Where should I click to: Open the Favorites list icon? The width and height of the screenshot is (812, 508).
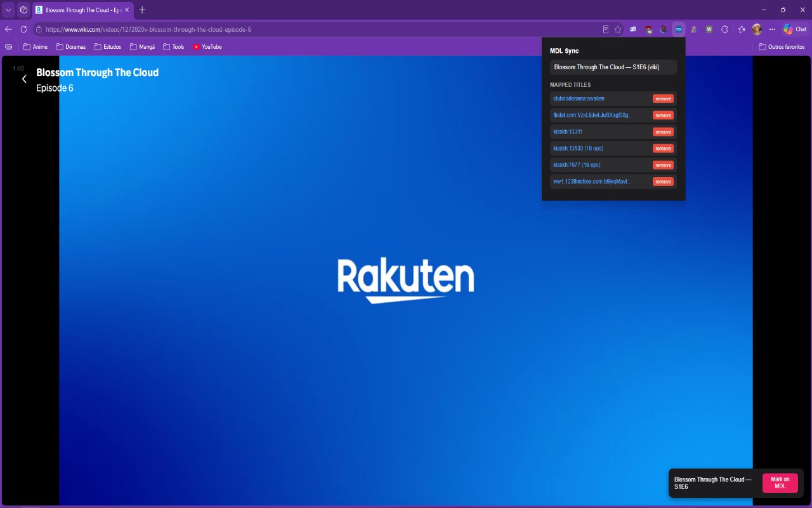[742, 29]
